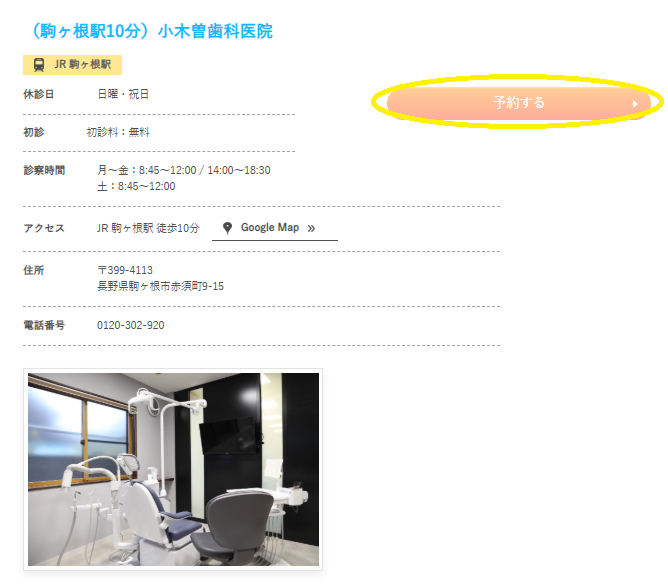Viewport: 668px width, 586px height.
Task: Click the JR 駒ヶ根駅 徒歩10分 access text
Action: pyautogui.click(x=148, y=228)
